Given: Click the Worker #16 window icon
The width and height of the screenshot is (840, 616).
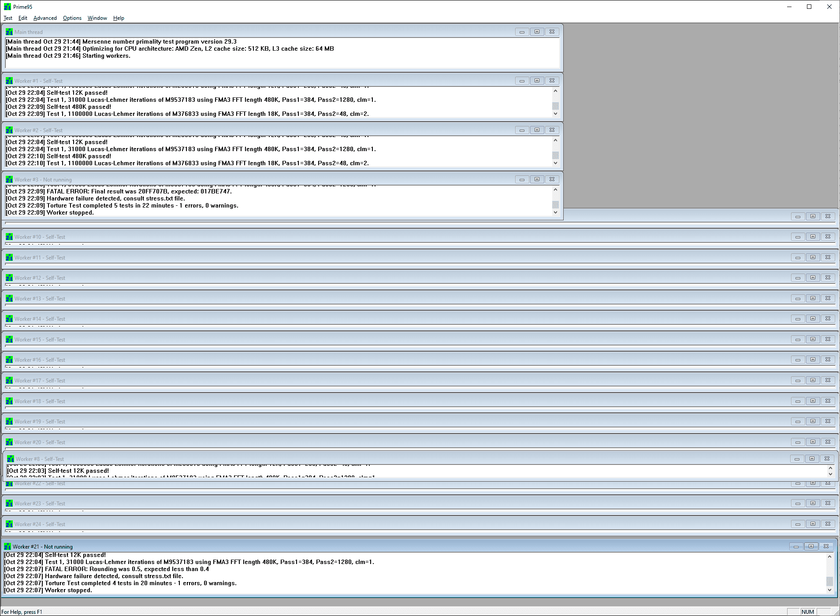Looking at the screenshot, I should coord(9,360).
